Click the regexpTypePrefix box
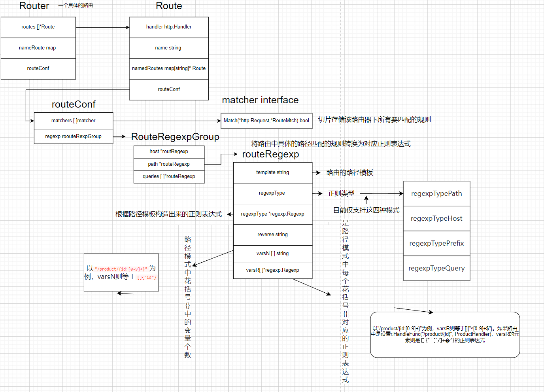 pyautogui.click(x=436, y=243)
